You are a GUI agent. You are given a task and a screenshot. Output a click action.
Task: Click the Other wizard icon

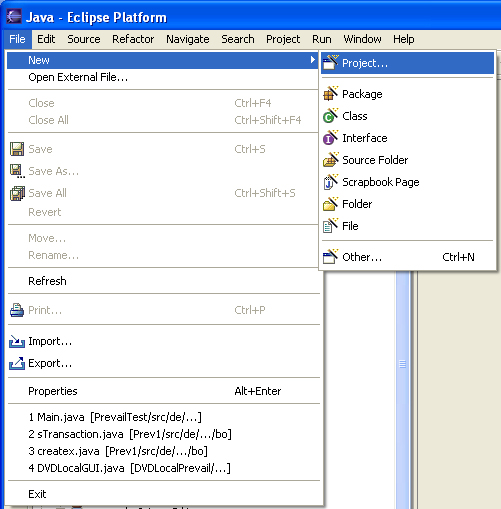tap(330, 256)
